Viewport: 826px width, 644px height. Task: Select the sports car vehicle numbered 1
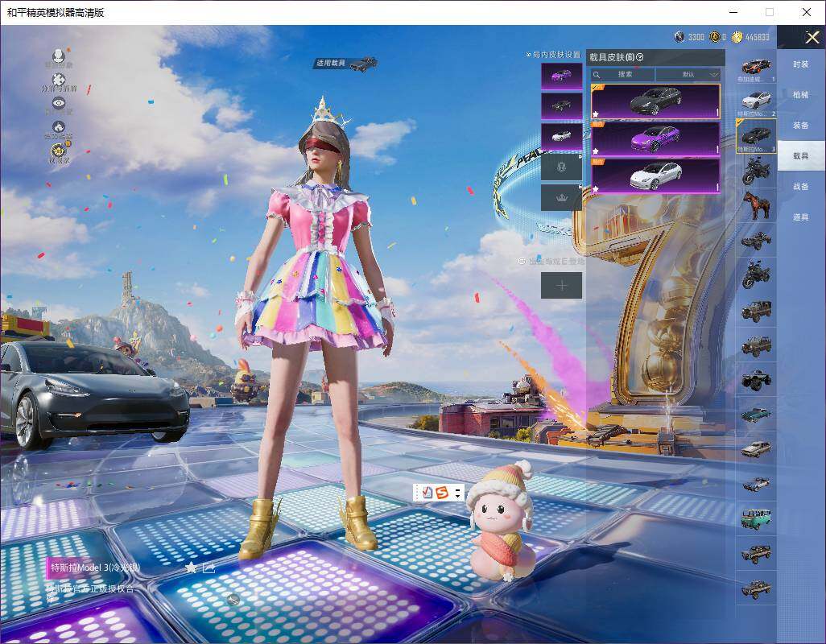(756, 68)
